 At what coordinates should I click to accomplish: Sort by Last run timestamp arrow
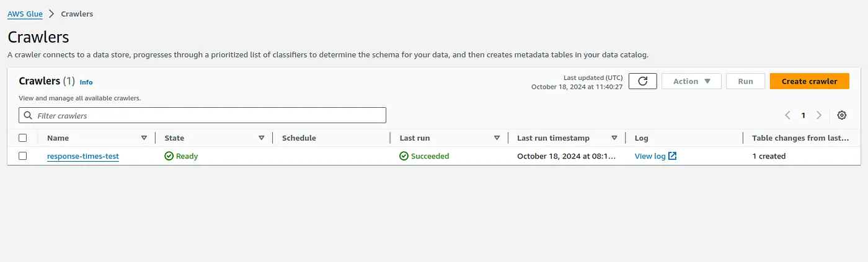coord(614,138)
